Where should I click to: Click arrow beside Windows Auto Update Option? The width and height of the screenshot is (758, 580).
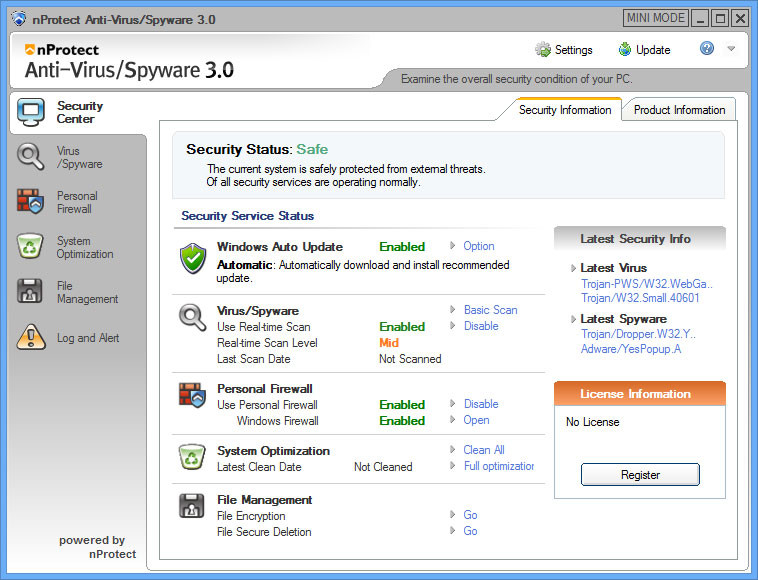click(x=452, y=246)
